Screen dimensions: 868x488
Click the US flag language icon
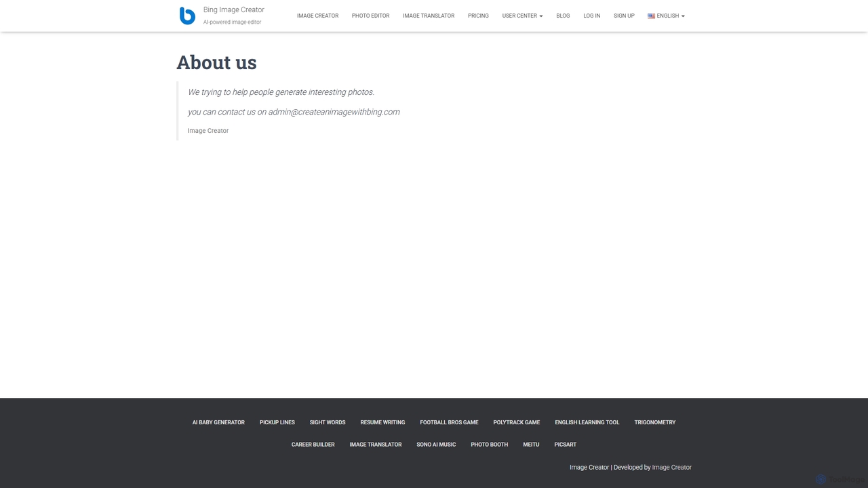click(651, 16)
